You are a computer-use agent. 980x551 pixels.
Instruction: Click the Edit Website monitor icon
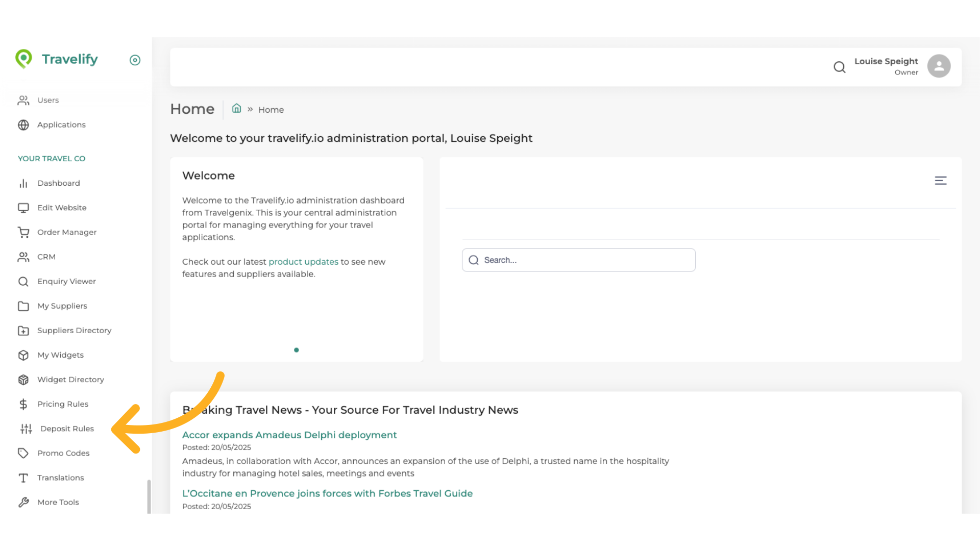23,208
